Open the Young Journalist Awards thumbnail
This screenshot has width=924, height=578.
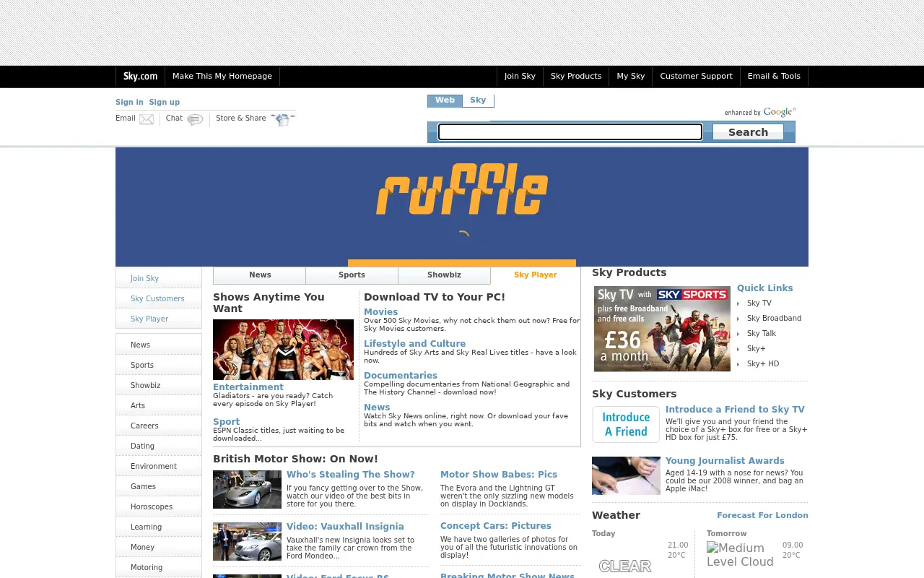(x=626, y=475)
